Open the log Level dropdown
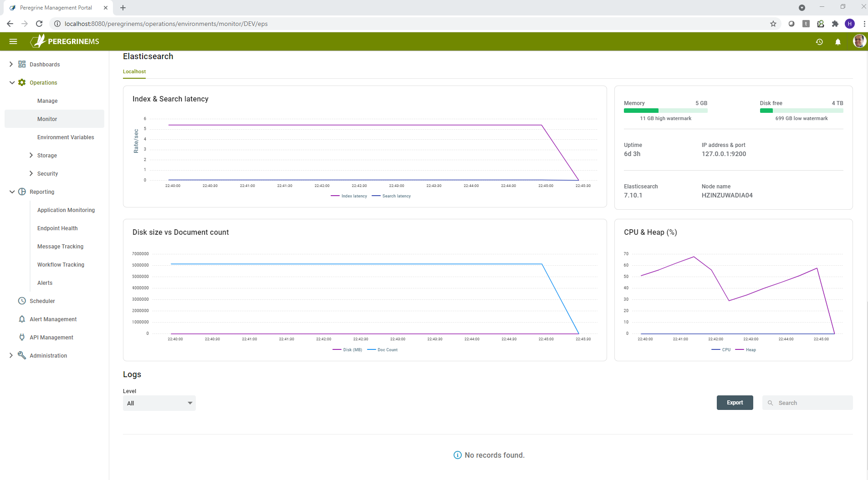 click(x=159, y=403)
